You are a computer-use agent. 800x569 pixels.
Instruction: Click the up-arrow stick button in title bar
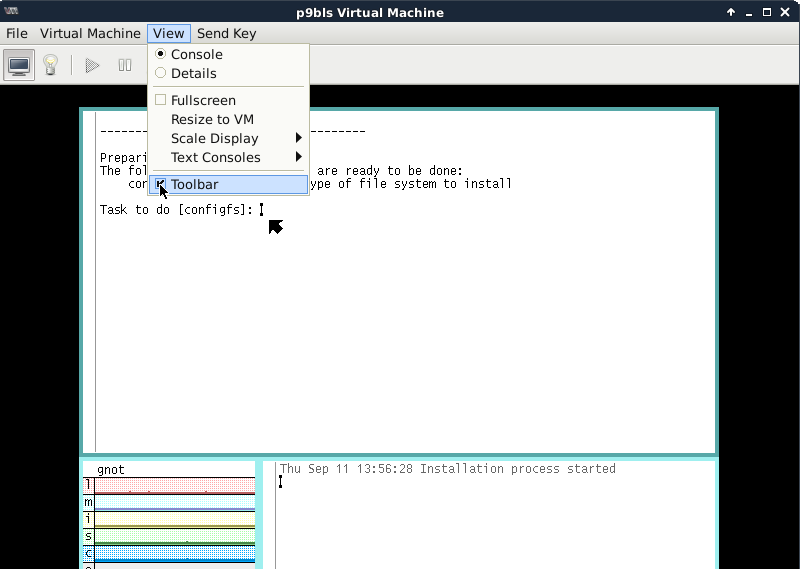[x=731, y=13]
